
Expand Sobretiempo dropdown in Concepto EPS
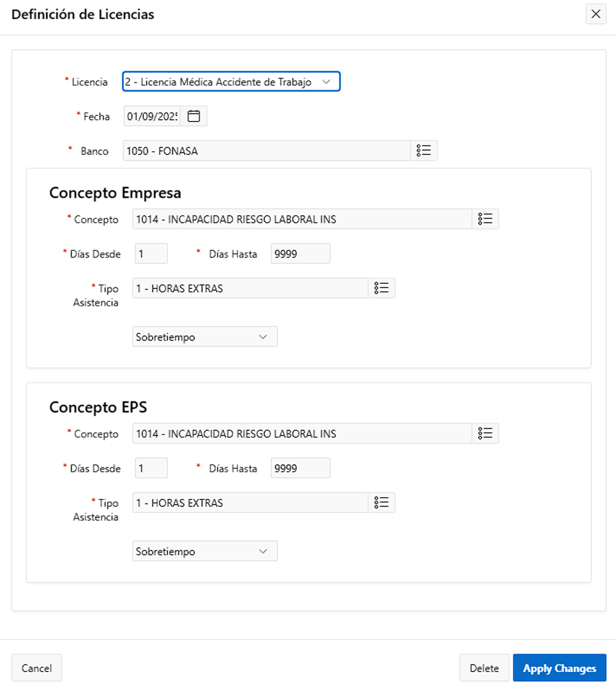coord(204,551)
